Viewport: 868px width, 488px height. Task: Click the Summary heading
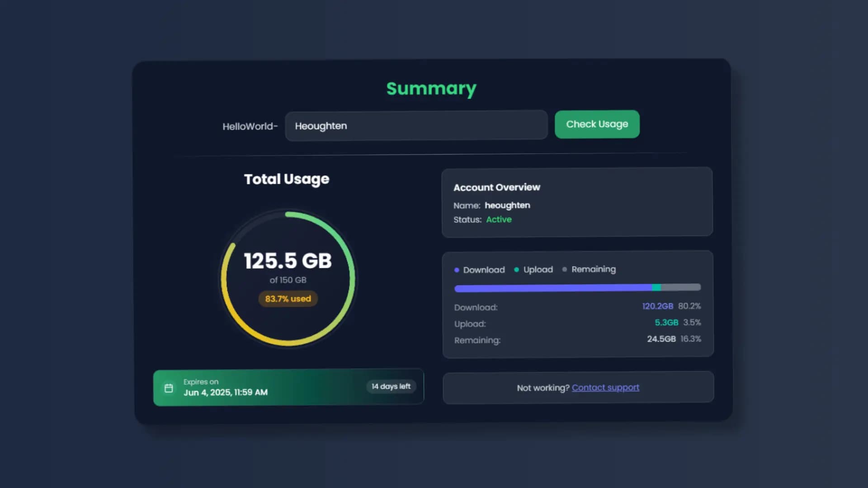pos(431,89)
